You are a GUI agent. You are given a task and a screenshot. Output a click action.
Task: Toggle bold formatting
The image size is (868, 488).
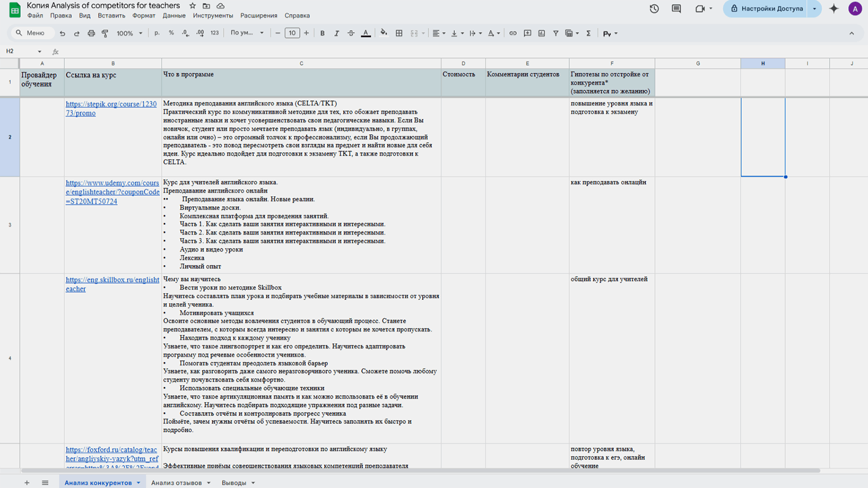[322, 33]
